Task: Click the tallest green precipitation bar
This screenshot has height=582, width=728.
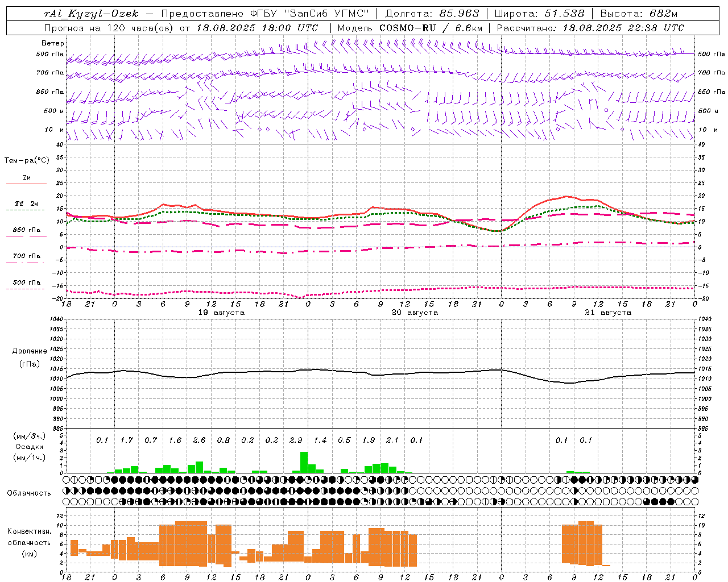Action: 304,462
